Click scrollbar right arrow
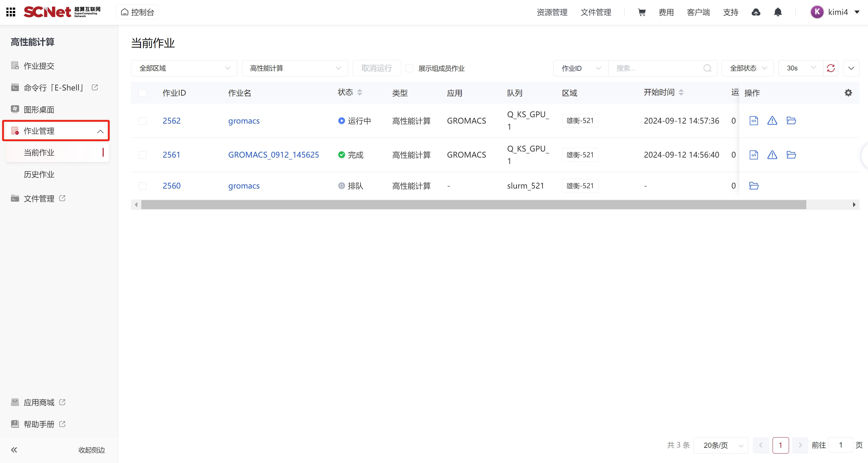 pos(854,204)
